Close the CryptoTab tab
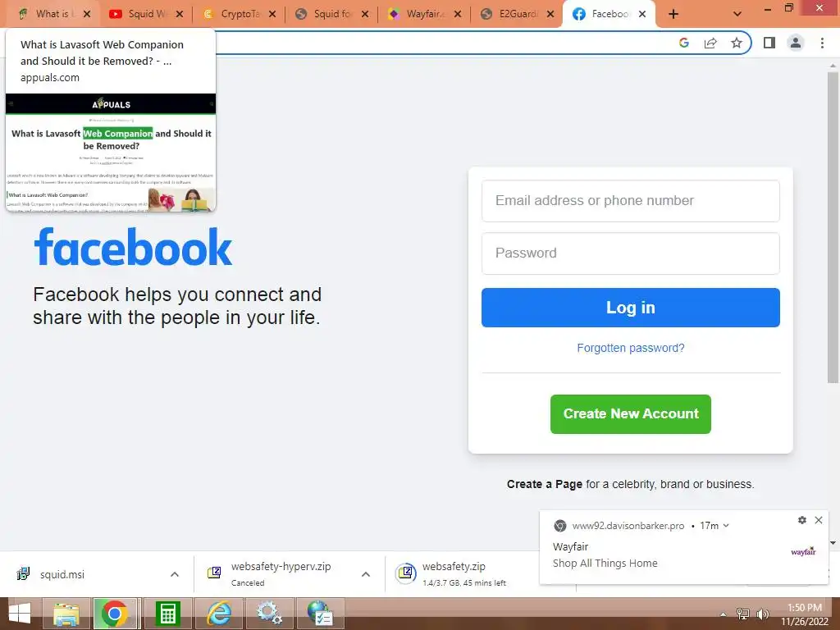The width and height of the screenshot is (840, 630). click(x=272, y=14)
